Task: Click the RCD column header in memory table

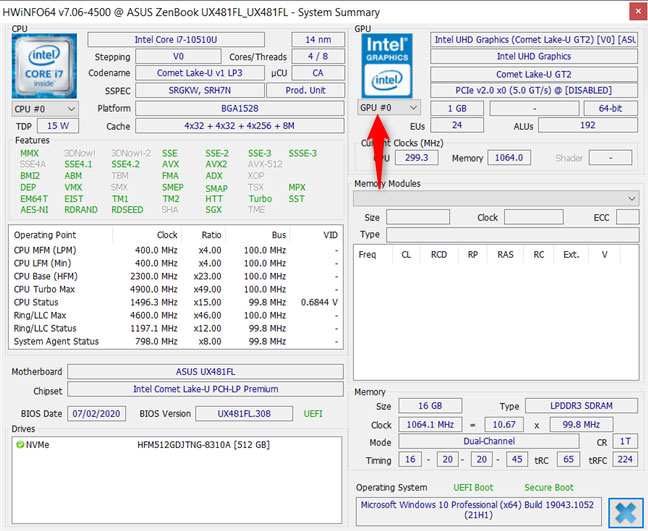Action: coord(438,254)
